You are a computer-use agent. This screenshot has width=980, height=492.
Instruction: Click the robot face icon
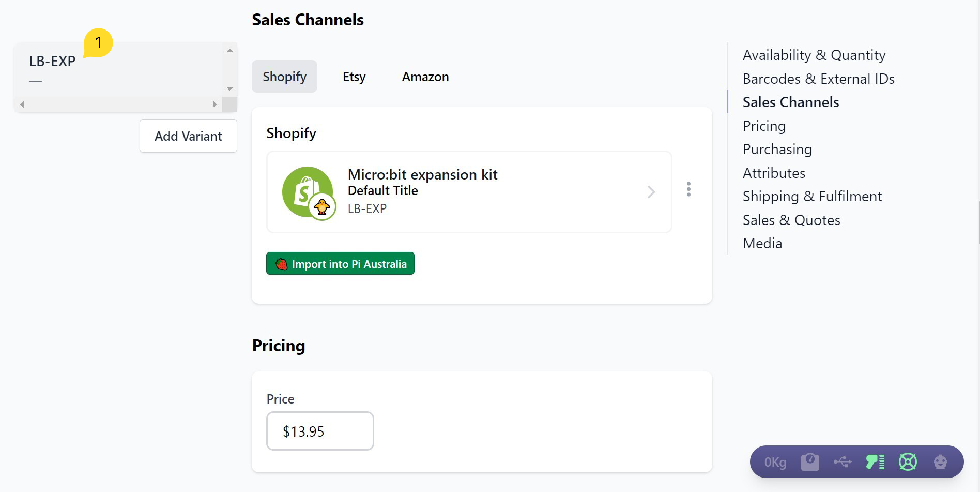(x=940, y=461)
